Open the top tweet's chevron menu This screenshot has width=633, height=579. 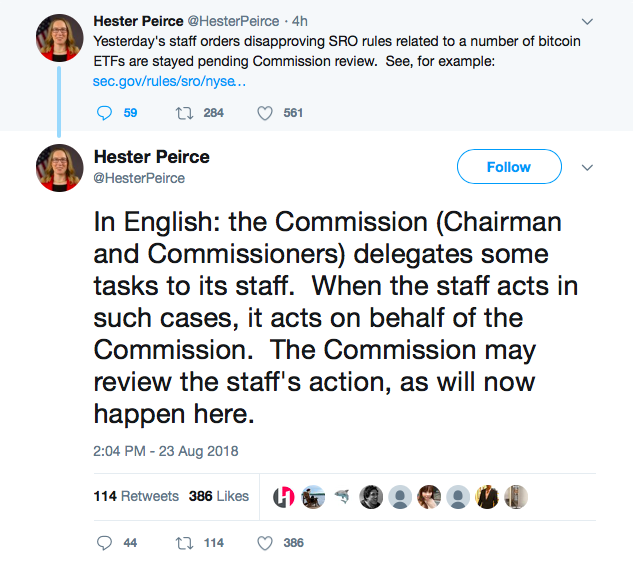tap(587, 21)
